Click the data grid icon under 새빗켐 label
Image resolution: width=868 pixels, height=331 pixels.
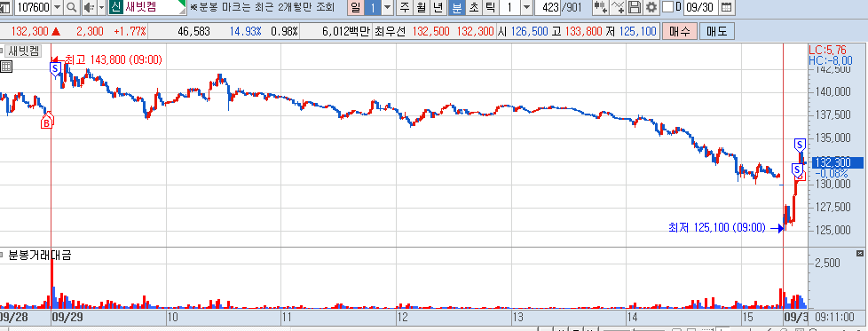[6, 67]
